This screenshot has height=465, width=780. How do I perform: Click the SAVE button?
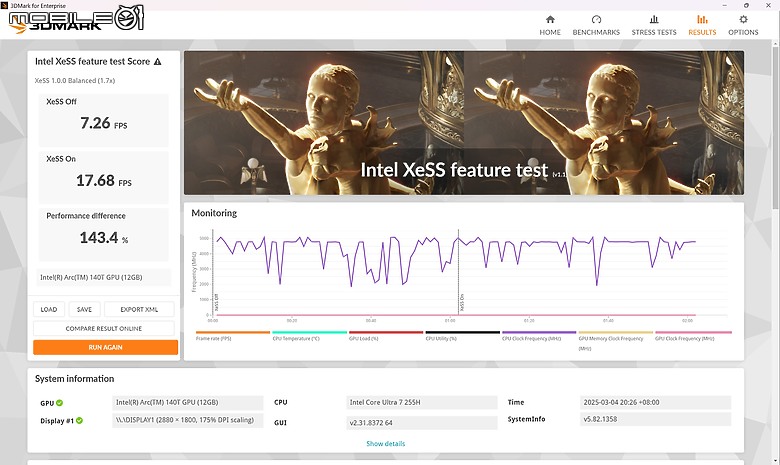(85, 309)
